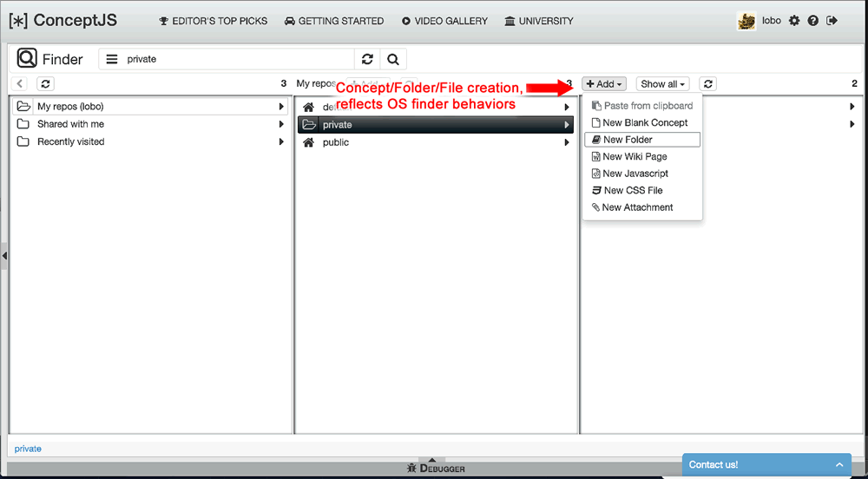
Task: Open the University section
Action: point(539,21)
